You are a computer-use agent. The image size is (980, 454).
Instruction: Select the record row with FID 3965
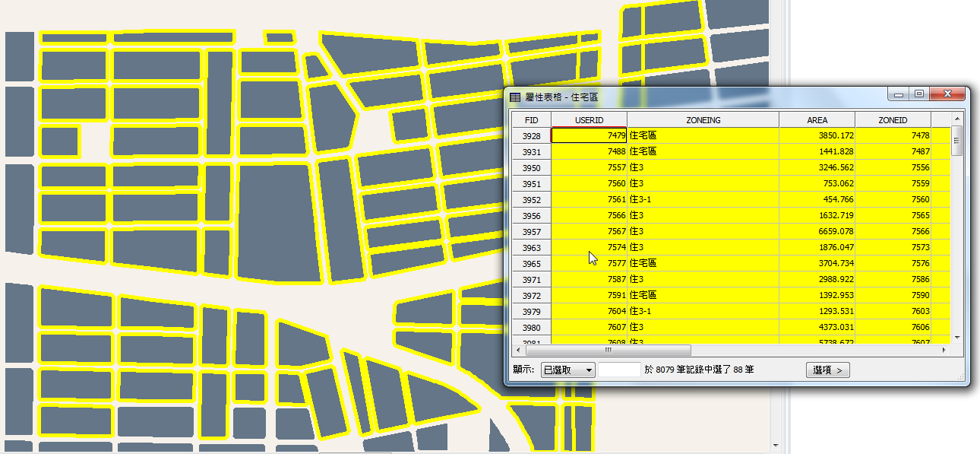click(x=532, y=263)
